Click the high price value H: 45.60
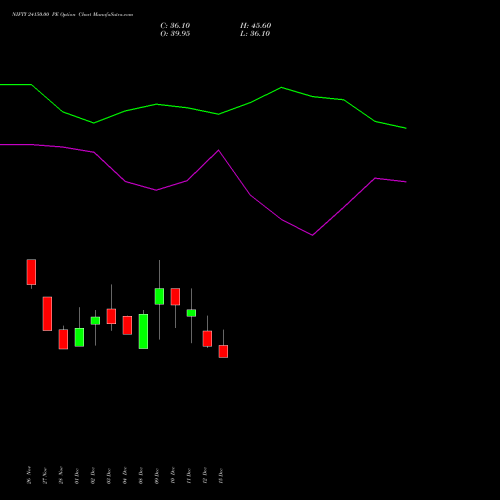This screenshot has width=500, height=500. tap(256, 26)
